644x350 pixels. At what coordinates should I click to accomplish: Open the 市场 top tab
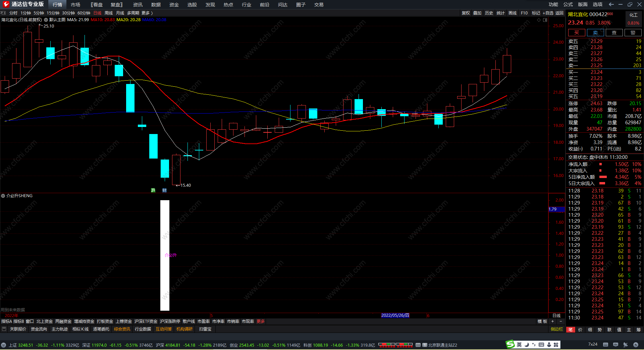pyautogui.click(x=75, y=5)
